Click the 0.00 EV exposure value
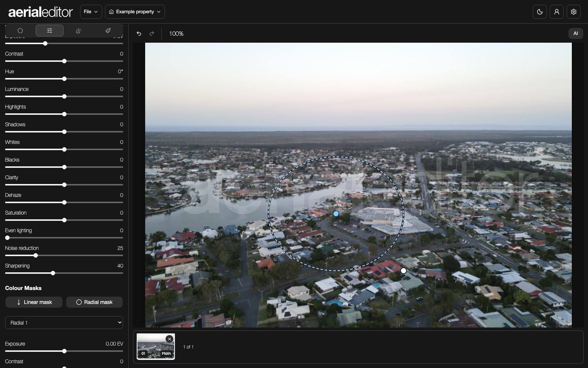Image resolution: width=588 pixels, height=368 pixels. pos(114,344)
